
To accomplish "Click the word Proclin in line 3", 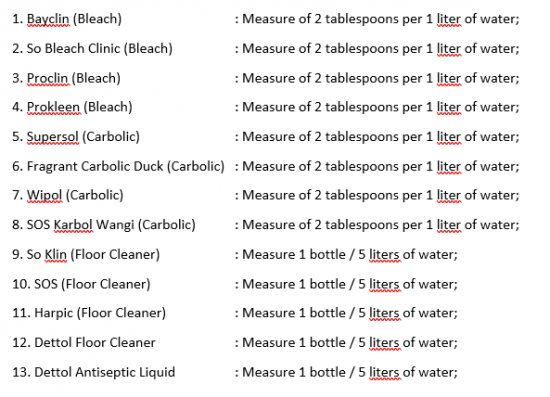I will [47, 78].
